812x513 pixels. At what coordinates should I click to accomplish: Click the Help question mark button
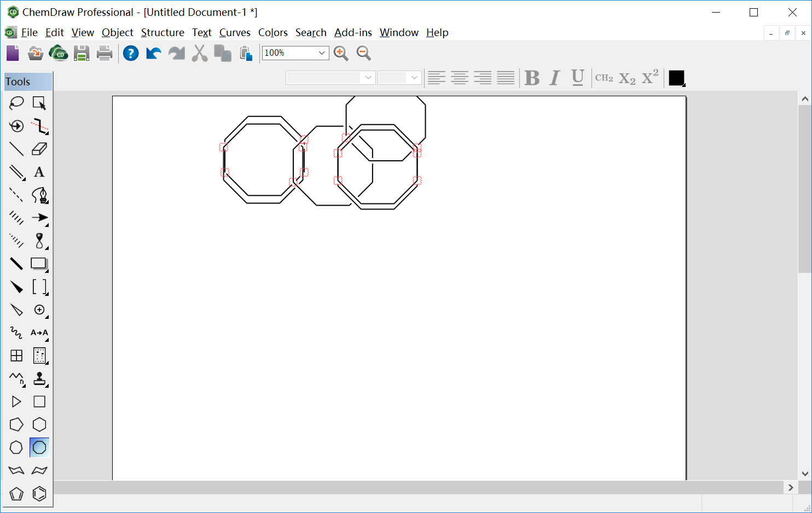pos(131,53)
